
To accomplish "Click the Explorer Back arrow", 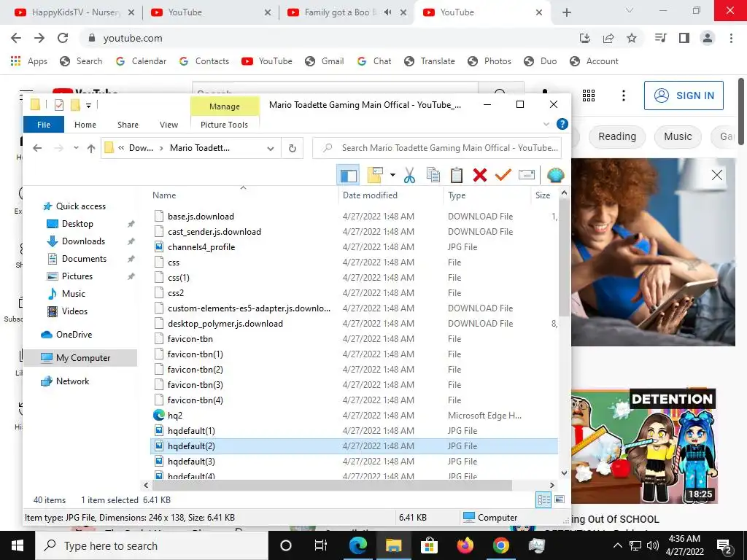I will 37,148.
